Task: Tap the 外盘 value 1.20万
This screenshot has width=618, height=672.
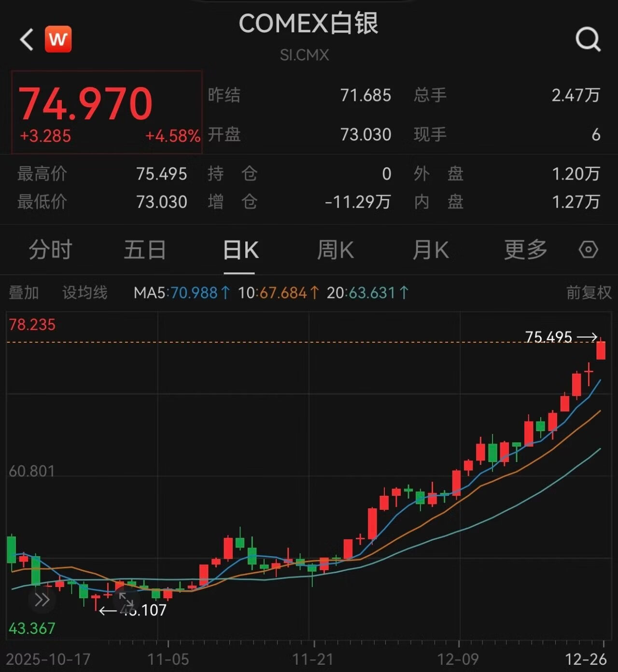Action: 576,174
